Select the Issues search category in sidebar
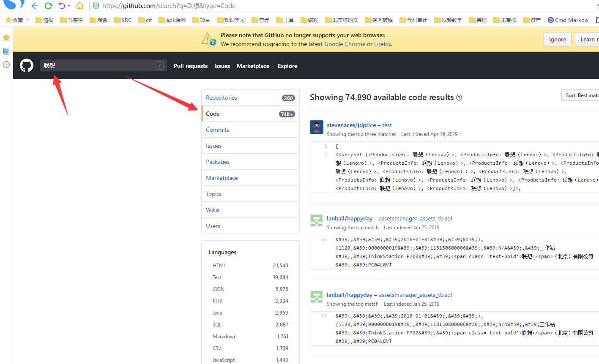The image size is (599, 364). [250, 146]
